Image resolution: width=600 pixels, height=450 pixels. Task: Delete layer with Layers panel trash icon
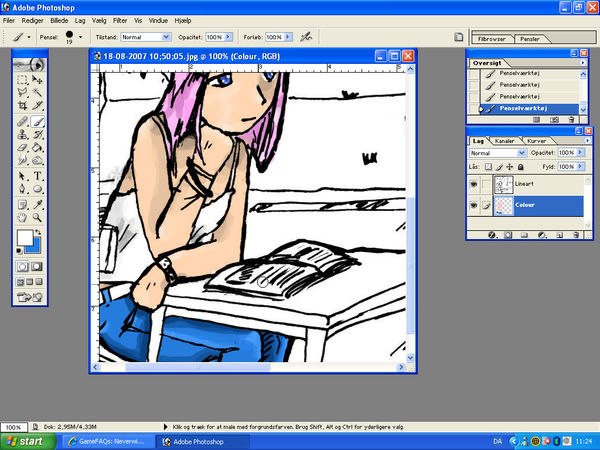(x=576, y=235)
